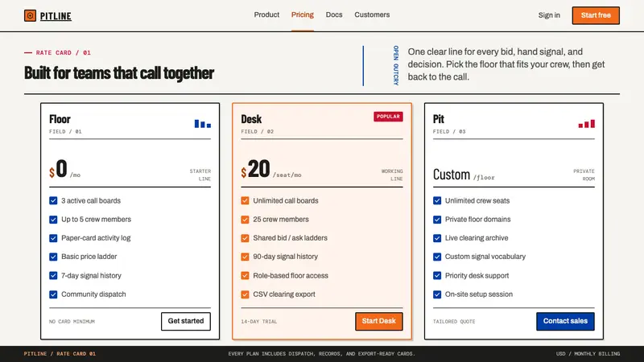Toggle the 'Community dispatch' checkbox
This screenshot has width=644, height=362.
(53, 294)
